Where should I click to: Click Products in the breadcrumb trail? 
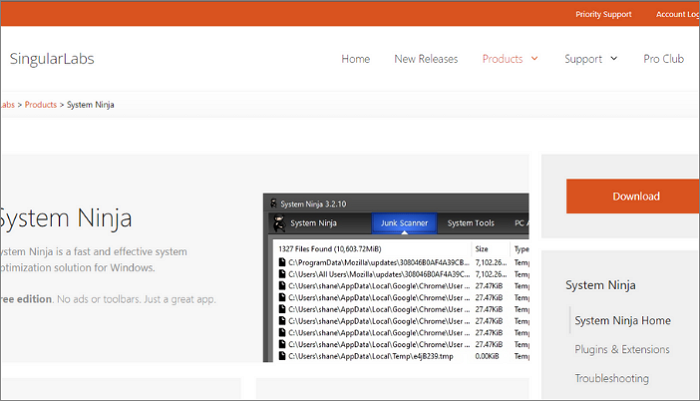[40, 105]
